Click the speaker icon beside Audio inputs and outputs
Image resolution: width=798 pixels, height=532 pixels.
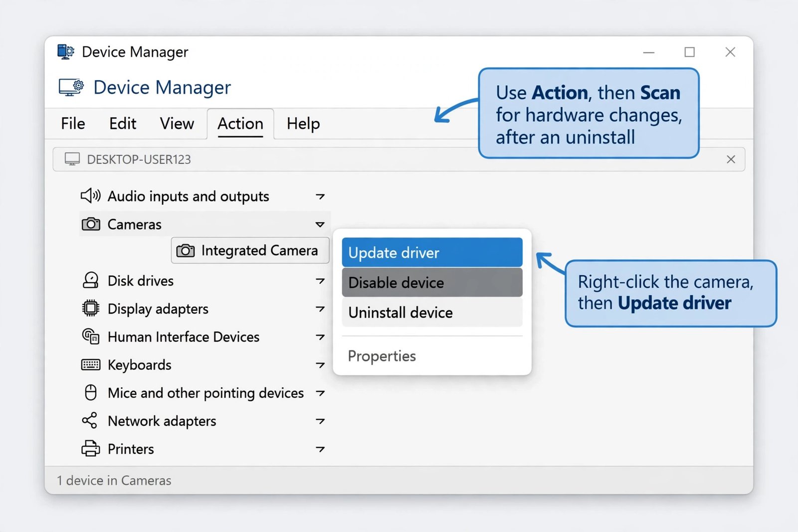click(x=91, y=196)
